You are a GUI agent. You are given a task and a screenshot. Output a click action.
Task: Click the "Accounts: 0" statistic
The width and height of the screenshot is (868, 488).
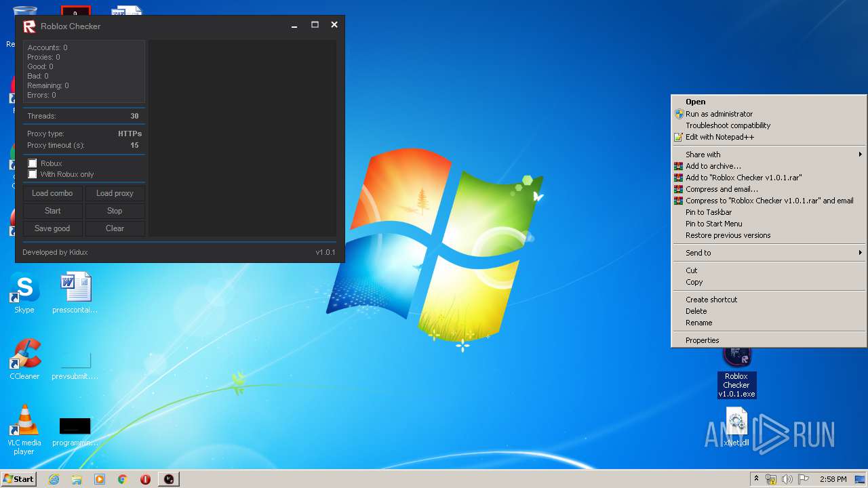47,47
